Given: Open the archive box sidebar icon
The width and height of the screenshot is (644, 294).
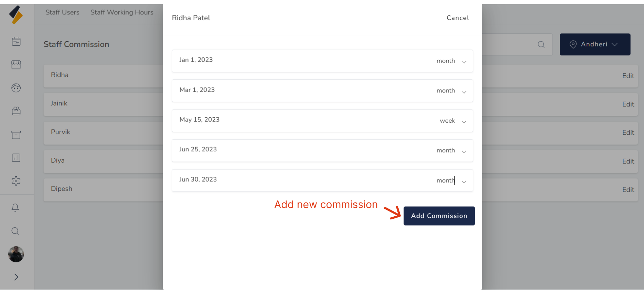Looking at the screenshot, I should [16, 134].
